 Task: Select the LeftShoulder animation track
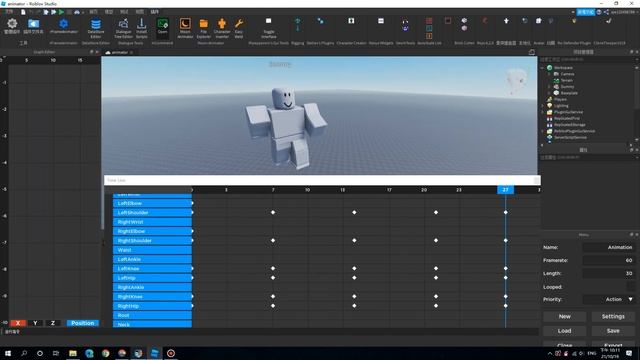152,213
